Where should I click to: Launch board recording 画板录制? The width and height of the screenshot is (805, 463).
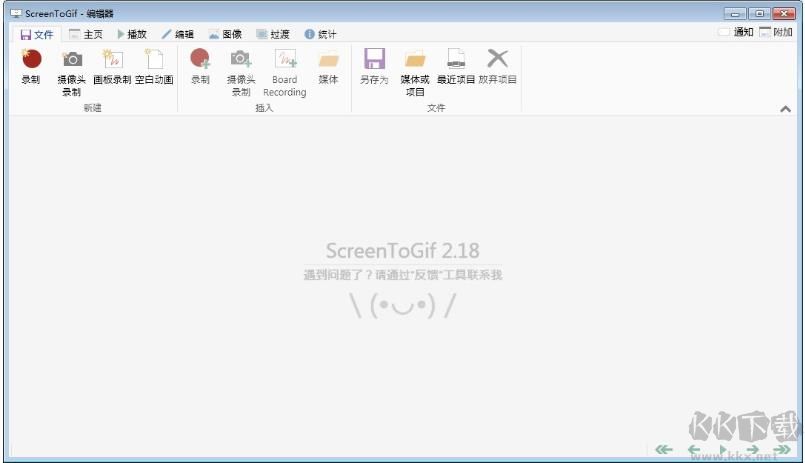112,66
